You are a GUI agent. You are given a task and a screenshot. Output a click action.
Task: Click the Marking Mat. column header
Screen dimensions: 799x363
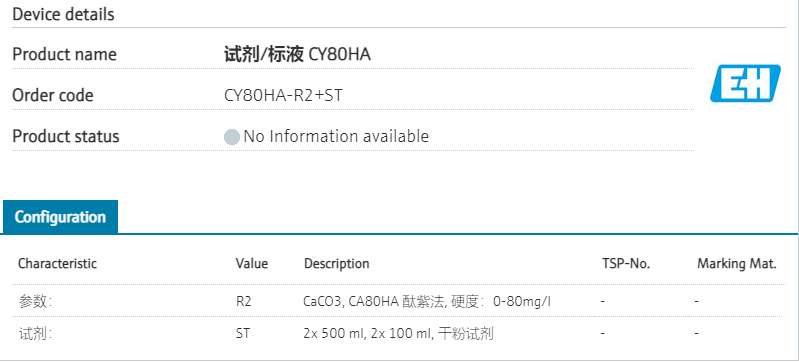tap(737, 264)
